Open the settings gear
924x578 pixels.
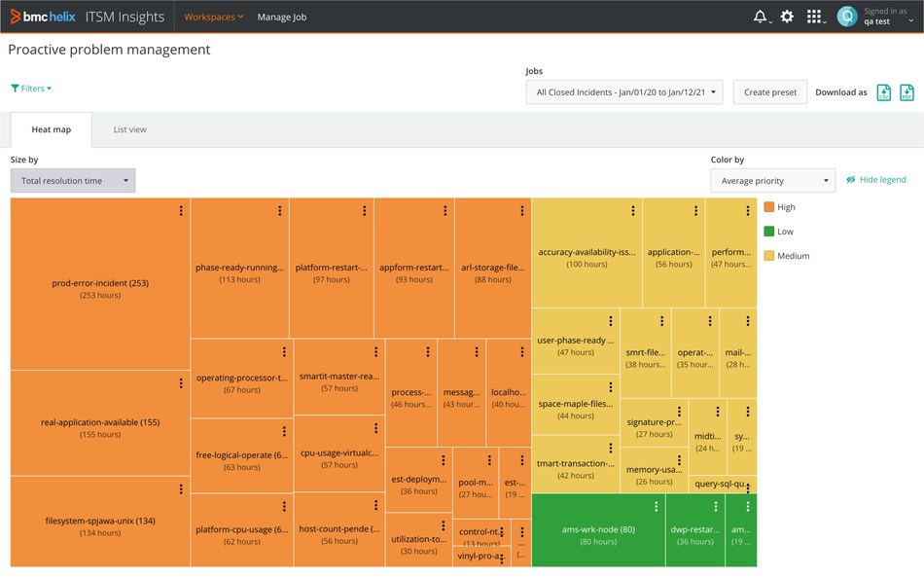pyautogui.click(x=787, y=16)
